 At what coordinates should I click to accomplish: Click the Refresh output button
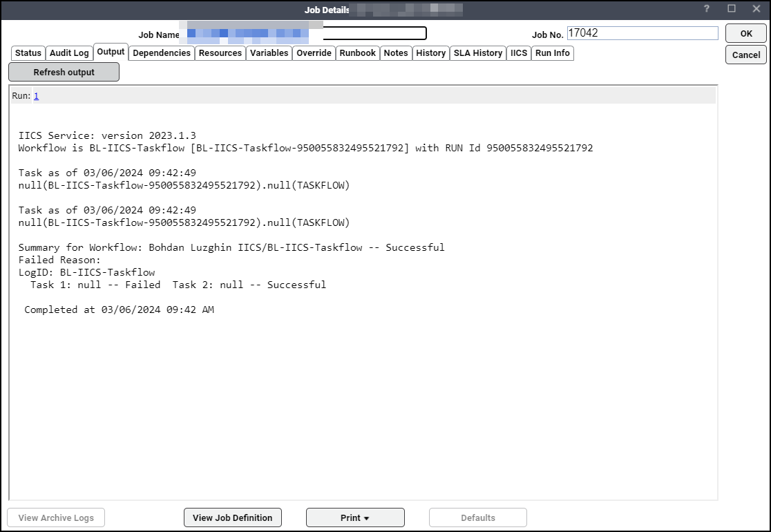64,73
